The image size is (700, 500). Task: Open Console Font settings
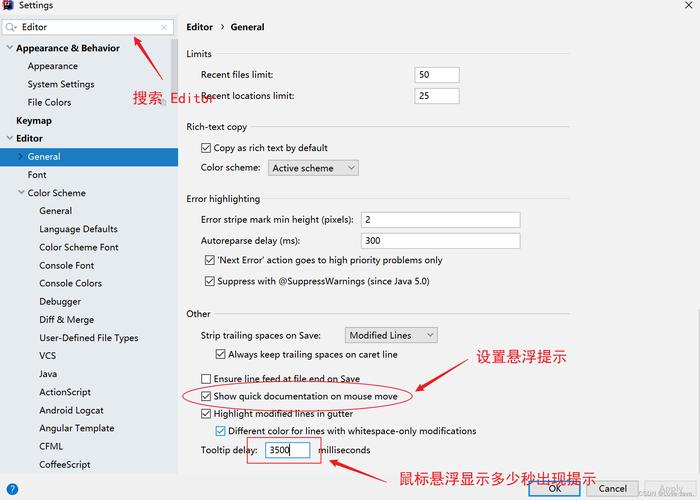pos(67,266)
